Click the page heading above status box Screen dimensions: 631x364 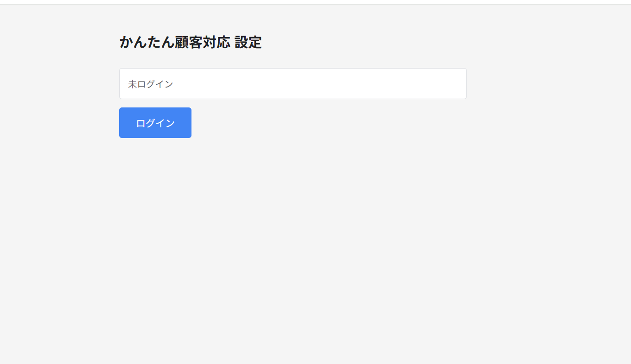[x=190, y=42]
